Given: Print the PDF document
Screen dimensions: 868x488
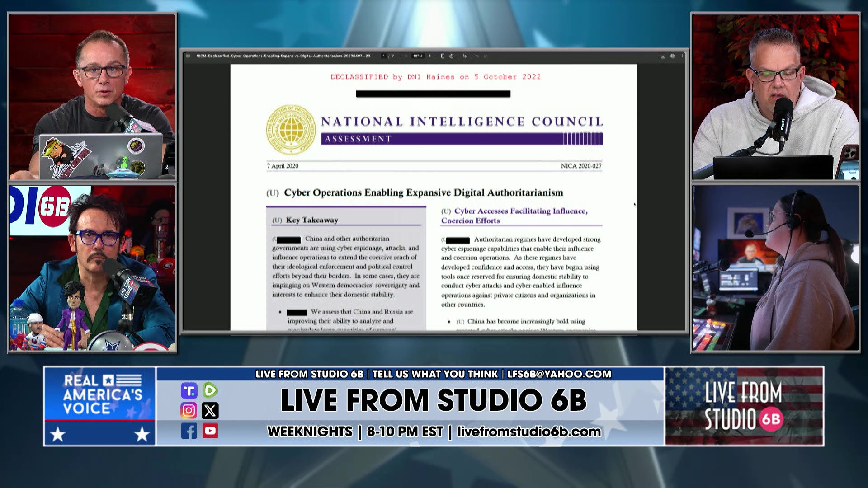Looking at the screenshot, I should pyautogui.click(x=672, y=56).
